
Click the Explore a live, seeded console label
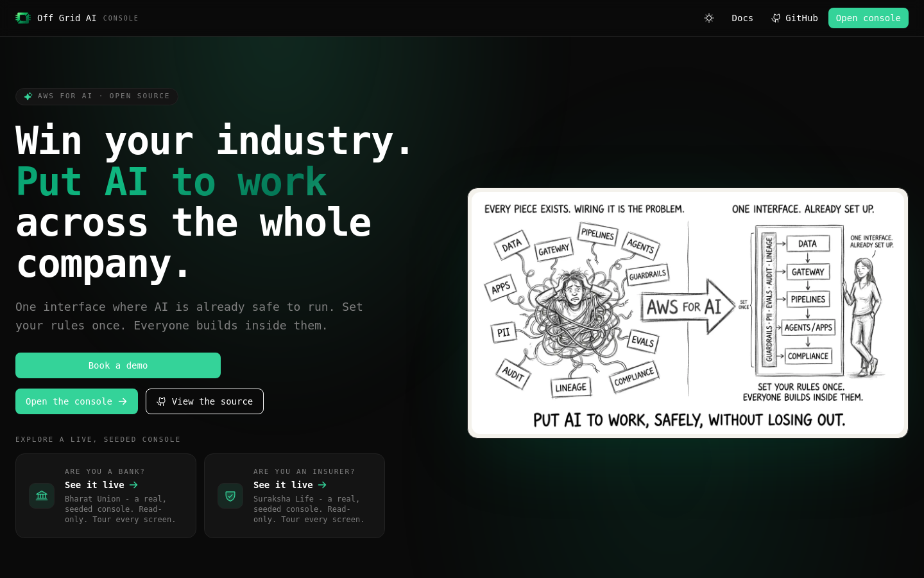click(98, 439)
